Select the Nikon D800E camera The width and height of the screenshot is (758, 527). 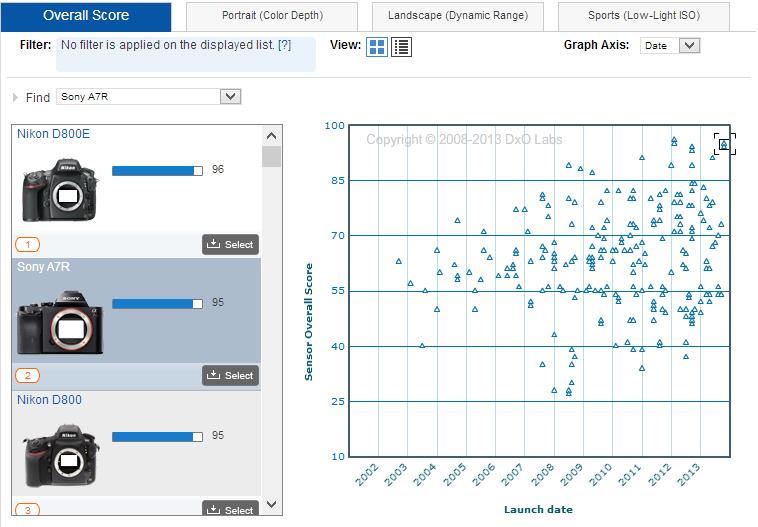230,244
